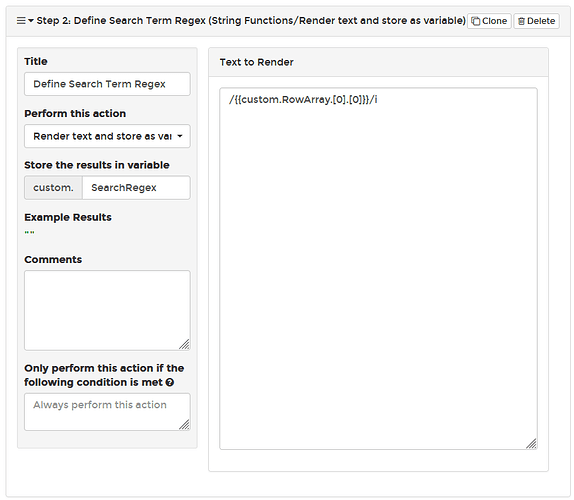Click the help icon beside condition label
This screenshot has width=574, height=500.
coord(169,382)
